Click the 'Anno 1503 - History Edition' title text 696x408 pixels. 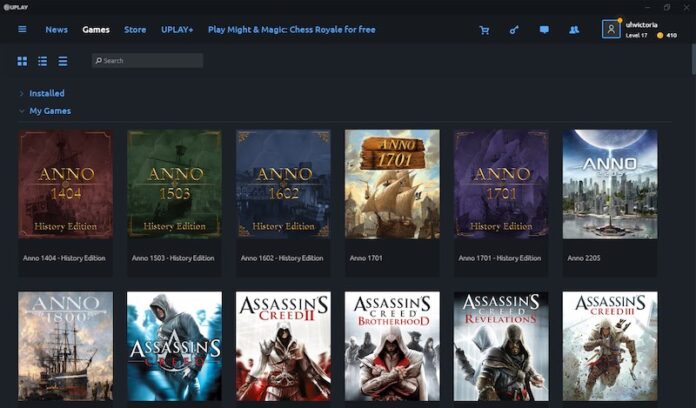pyautogui.click(x=173, y=258)
